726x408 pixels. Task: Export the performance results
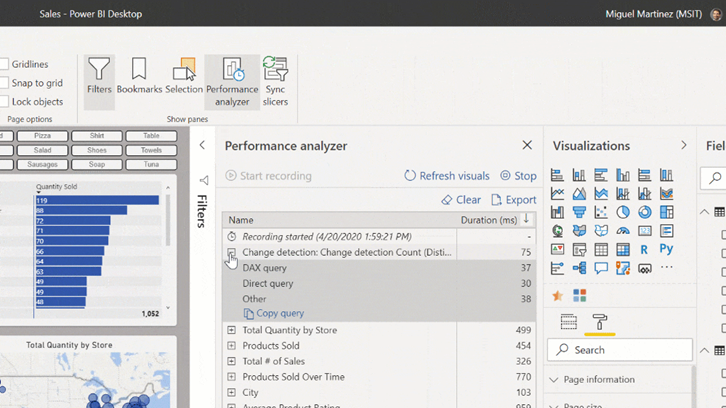pyautogui.click(x=513, y=200)
